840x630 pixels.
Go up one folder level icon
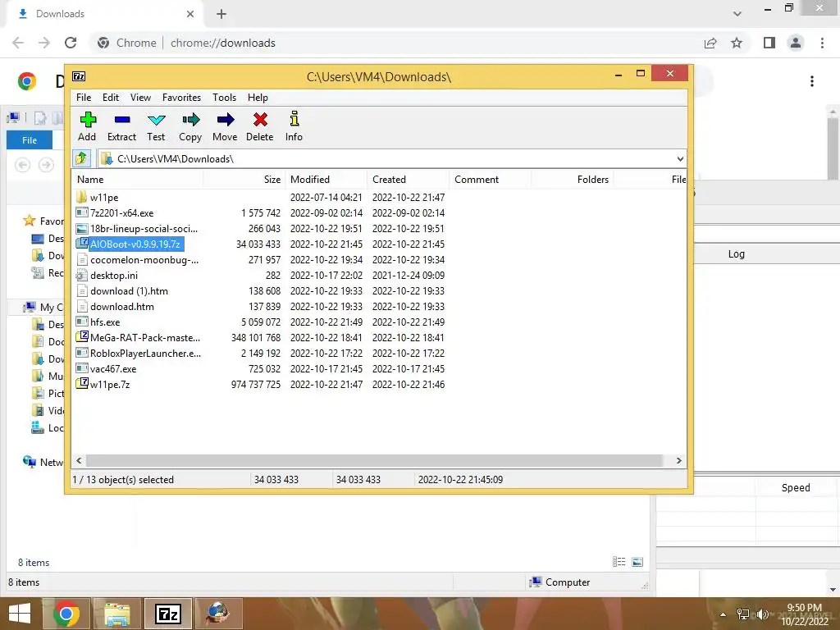coord(81,158)
